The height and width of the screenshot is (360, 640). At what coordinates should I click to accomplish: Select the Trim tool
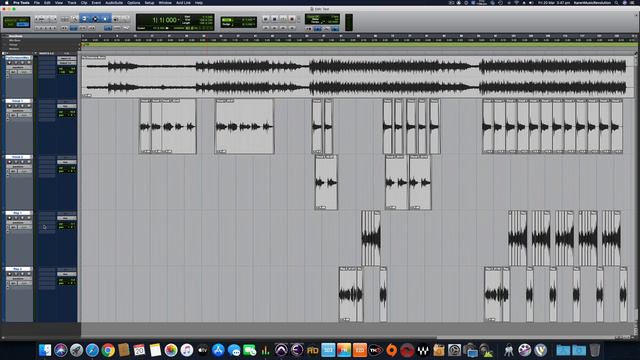pos(84,19)
